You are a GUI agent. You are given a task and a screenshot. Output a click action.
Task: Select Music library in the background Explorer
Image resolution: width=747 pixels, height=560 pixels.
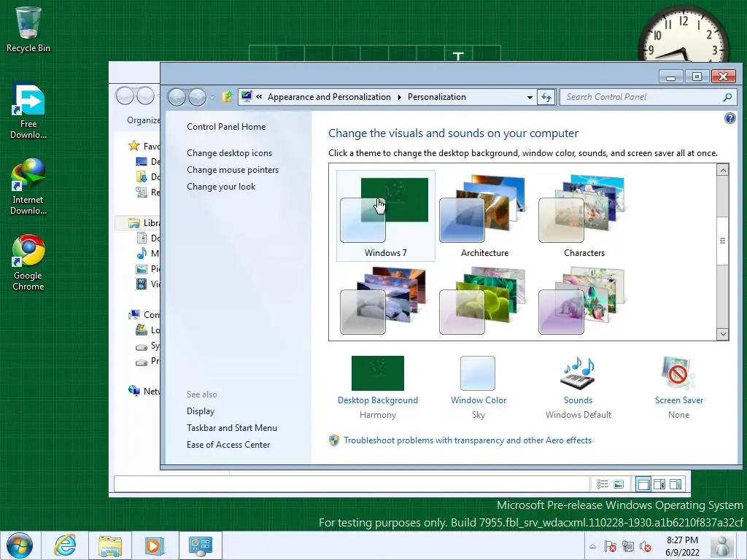[x=149, y=253]
